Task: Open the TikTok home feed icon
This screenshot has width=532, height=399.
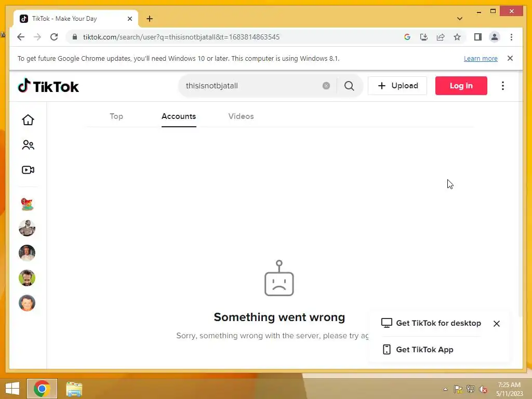Action: [x=28, y=120]
